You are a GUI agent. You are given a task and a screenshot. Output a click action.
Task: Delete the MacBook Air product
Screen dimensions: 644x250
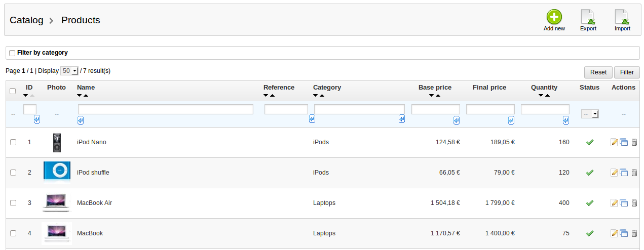(634, 203)
